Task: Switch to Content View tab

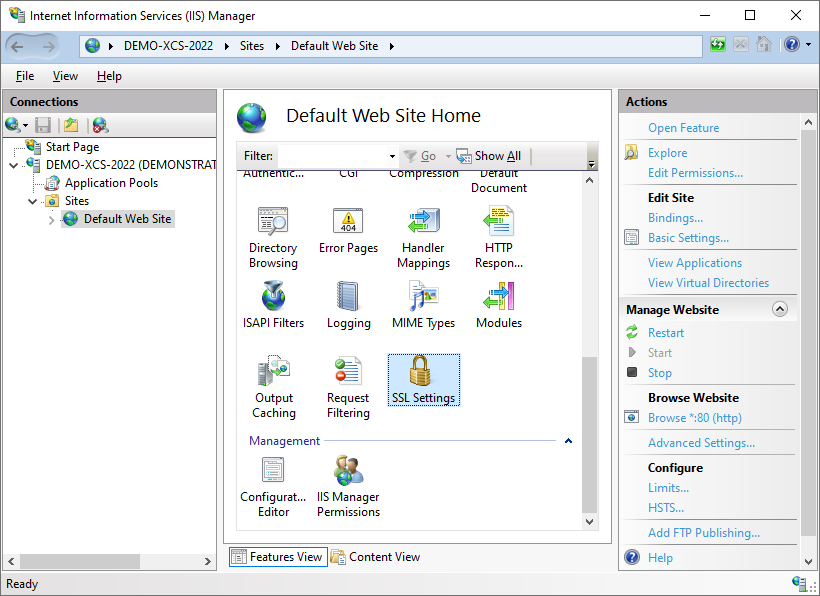Action: point(375,557)
